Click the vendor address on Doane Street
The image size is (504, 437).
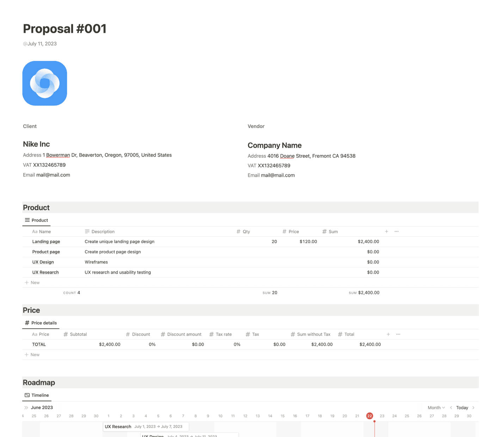tap(302, 156)
